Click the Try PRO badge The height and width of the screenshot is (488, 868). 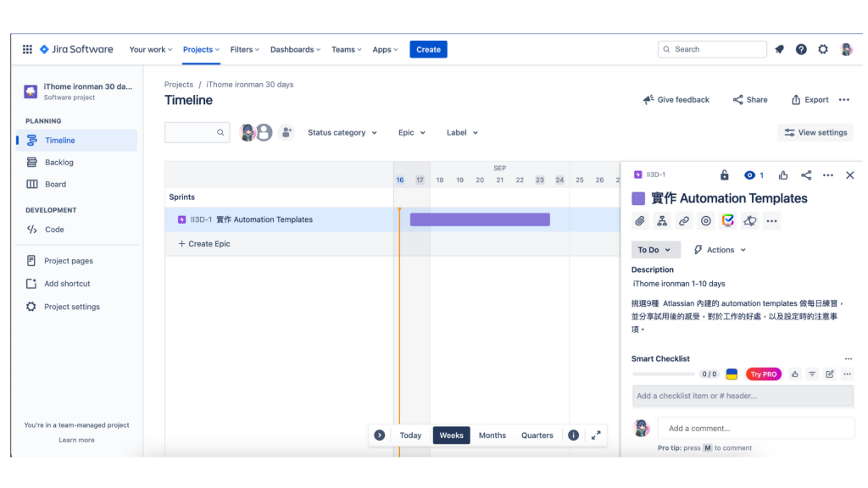764,374
